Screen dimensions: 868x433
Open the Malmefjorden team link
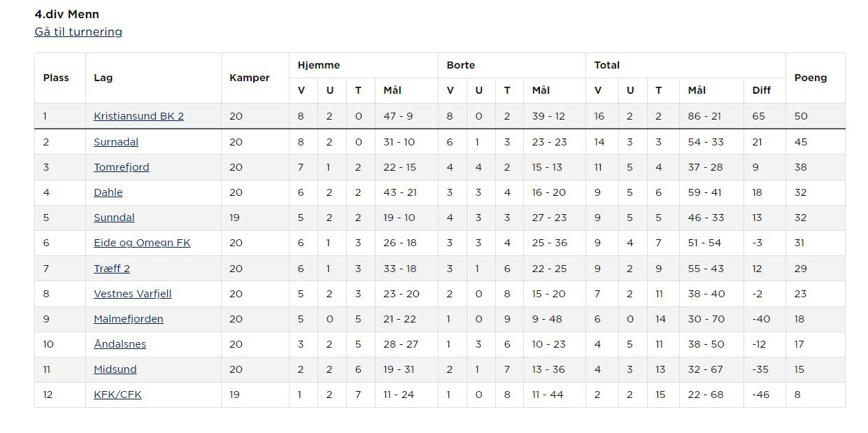[x=128, y=319]
